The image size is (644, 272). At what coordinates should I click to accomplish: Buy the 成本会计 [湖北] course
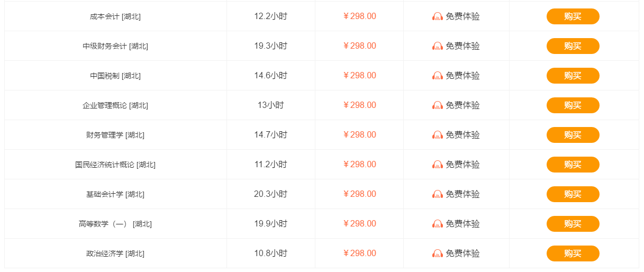[x=573, y=16]
